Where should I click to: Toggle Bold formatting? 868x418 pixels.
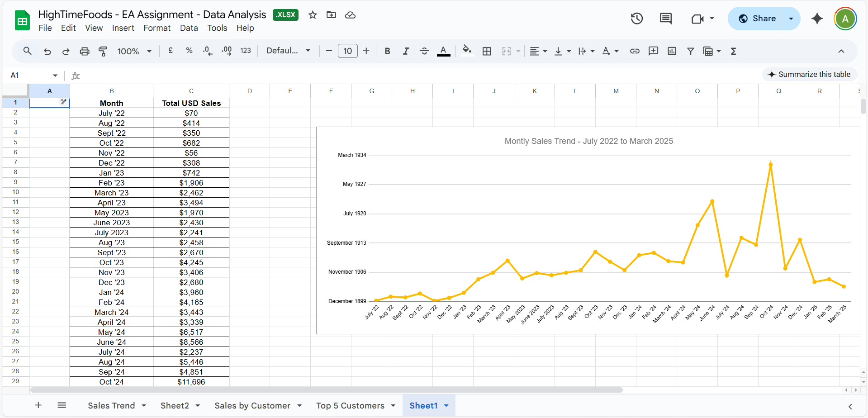pos(387,51)
